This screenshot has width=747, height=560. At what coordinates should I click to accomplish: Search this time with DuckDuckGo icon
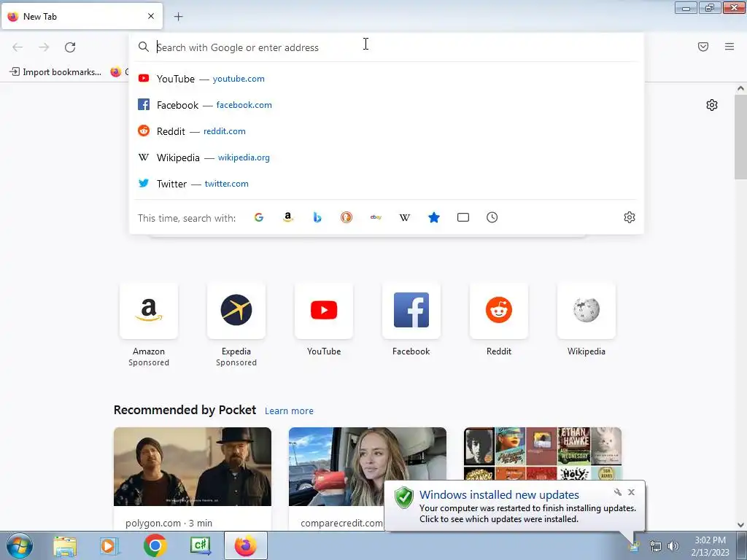[347, 217]
